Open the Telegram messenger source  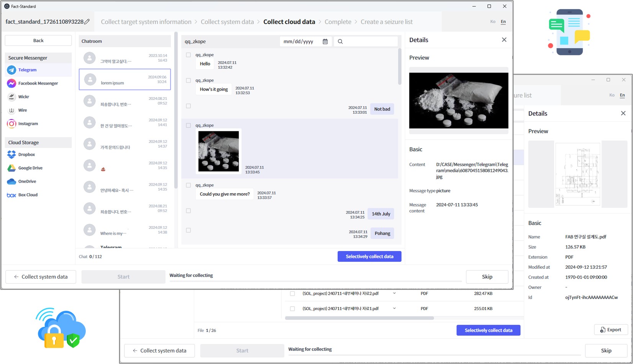click(38, 70)
